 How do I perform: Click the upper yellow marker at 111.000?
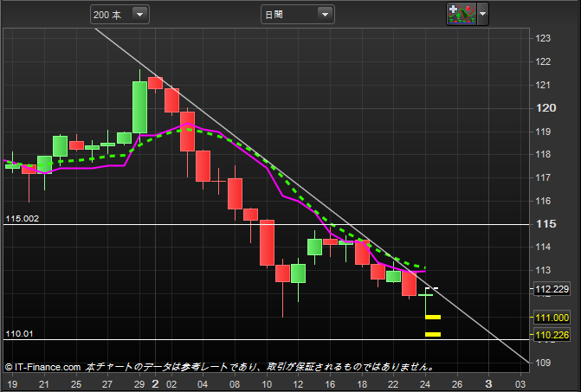click(433, 317)
